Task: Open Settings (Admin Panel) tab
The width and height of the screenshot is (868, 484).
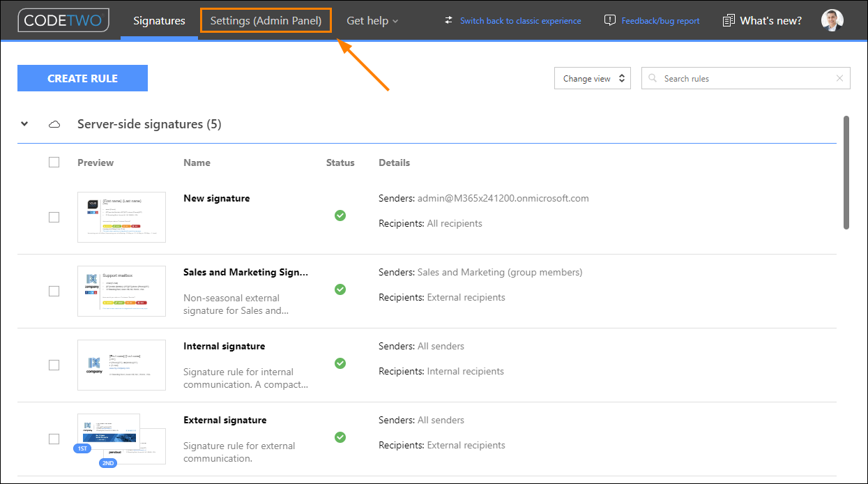Action: pos(266,20)
